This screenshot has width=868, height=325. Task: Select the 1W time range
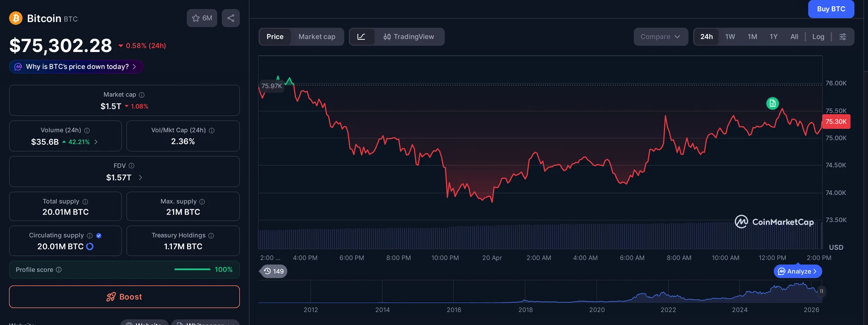pyautogui.click(x=730, y=37)
